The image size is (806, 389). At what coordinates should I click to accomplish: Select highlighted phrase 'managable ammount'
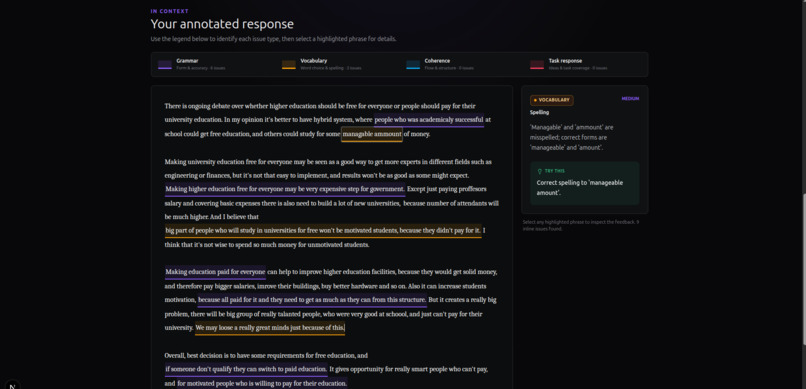(372, 134)
